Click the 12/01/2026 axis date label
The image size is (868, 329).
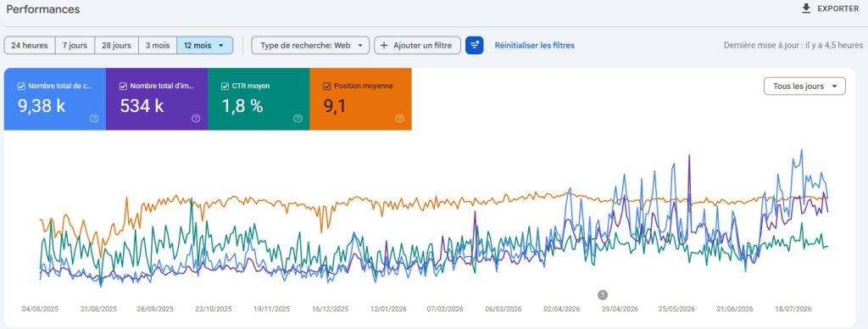388,309
